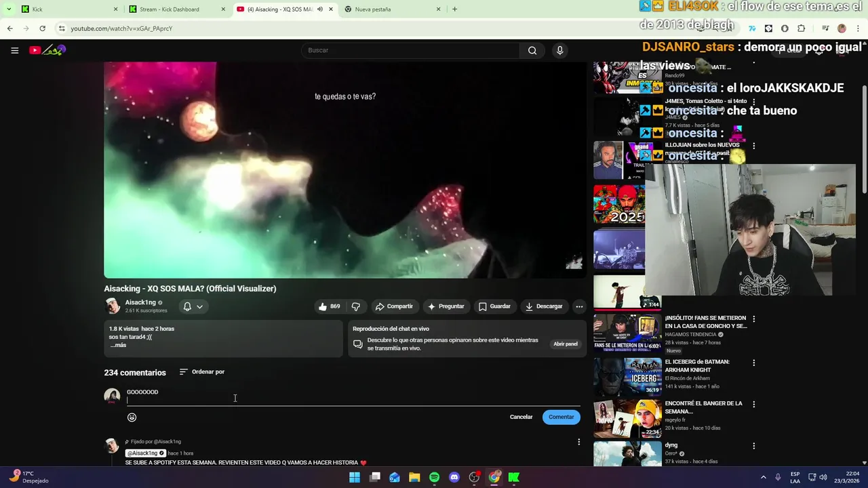Screen dimensions: 868x488
Task: Open INSÓLITO fans video thumbnail
Action: [627, 331]
